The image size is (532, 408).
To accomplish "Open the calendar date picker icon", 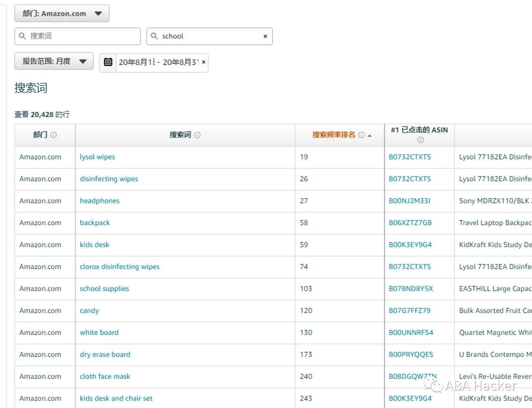I will coord(108,62).
